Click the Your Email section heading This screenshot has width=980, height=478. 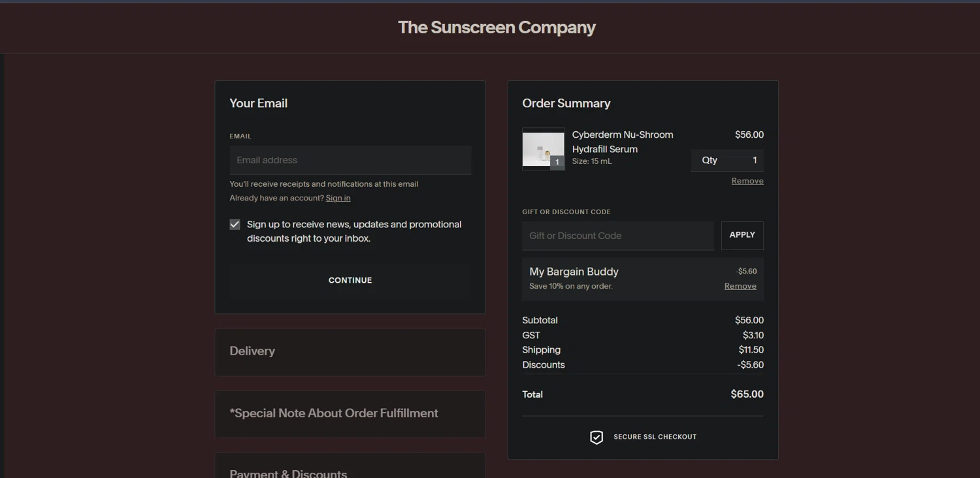point(258,103)
